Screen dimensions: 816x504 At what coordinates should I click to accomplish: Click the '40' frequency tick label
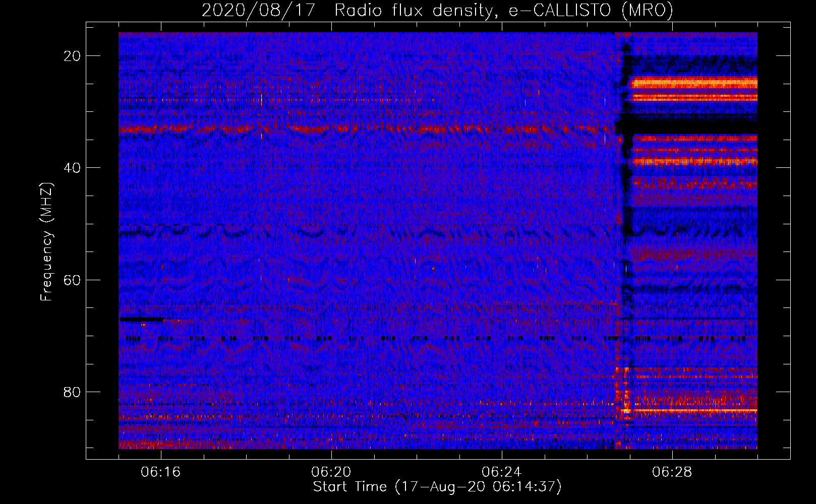pyautogui.click(x=73, y=168)
